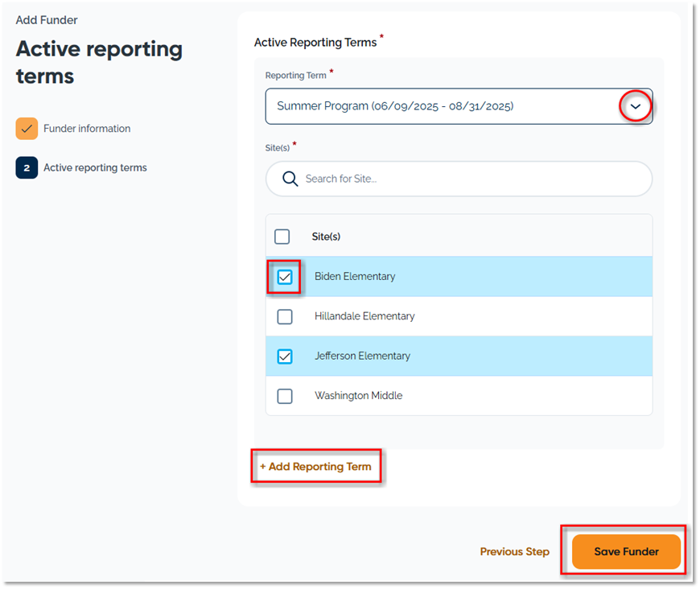Click the Funder information checkmark icon
The image size is (700, 589).
27,129
